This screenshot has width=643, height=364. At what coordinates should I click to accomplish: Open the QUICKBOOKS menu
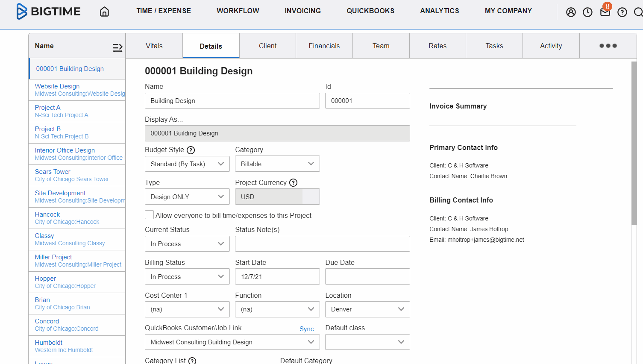370,11
